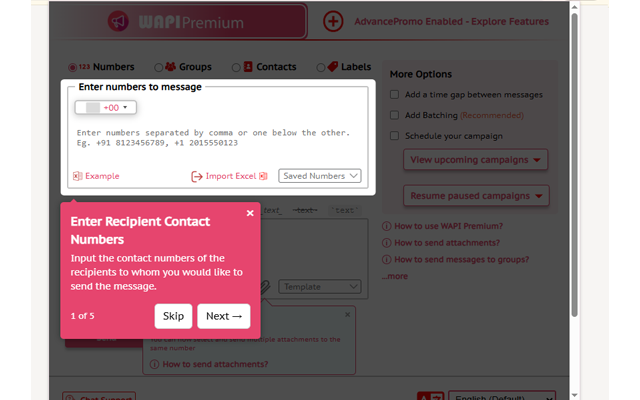Screen dimensions: 640x400
Task: Select the Groups radio option
Action: pos(158,67)
